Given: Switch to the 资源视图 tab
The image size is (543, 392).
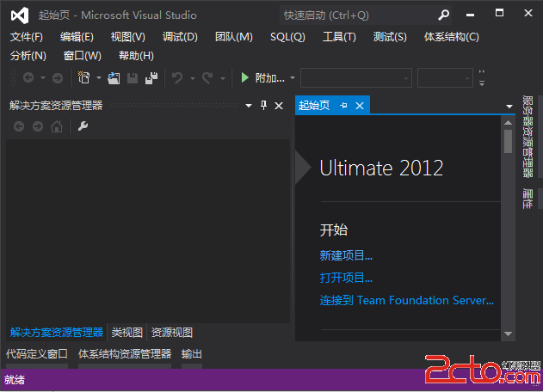Looking at the screenshot, I should coord(172,333).
